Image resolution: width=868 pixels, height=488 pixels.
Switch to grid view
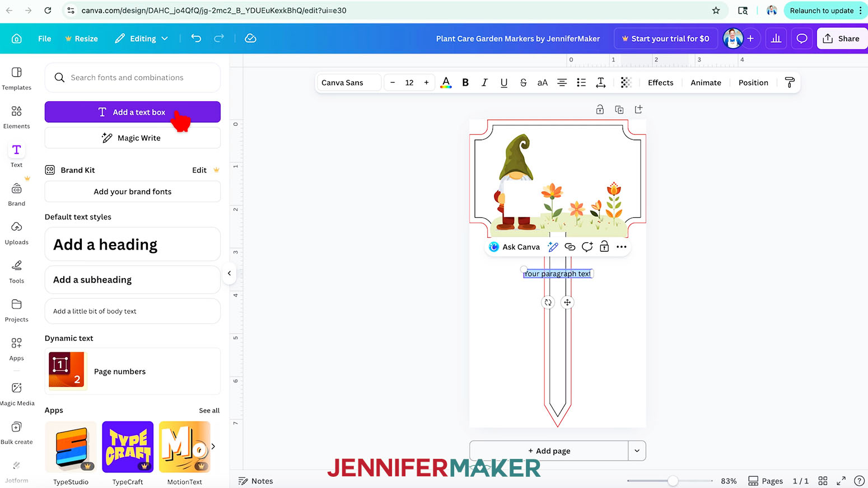pos(823,481)
